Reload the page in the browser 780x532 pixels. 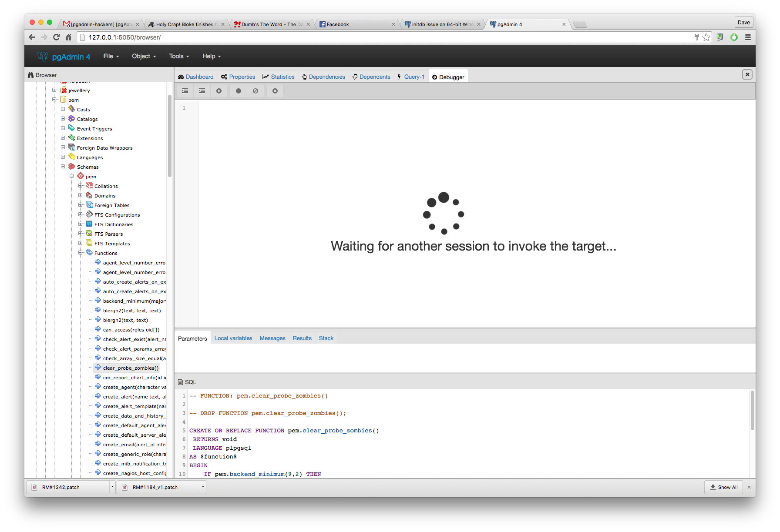point(56,37)
